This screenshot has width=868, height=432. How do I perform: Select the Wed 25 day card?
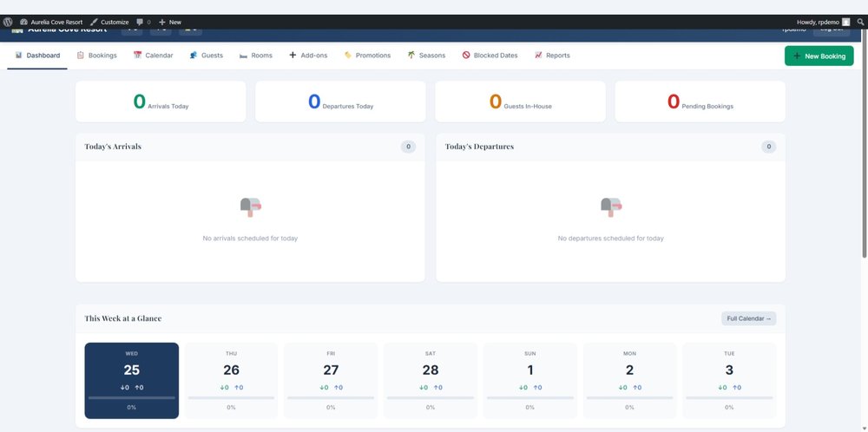[132, 381]
